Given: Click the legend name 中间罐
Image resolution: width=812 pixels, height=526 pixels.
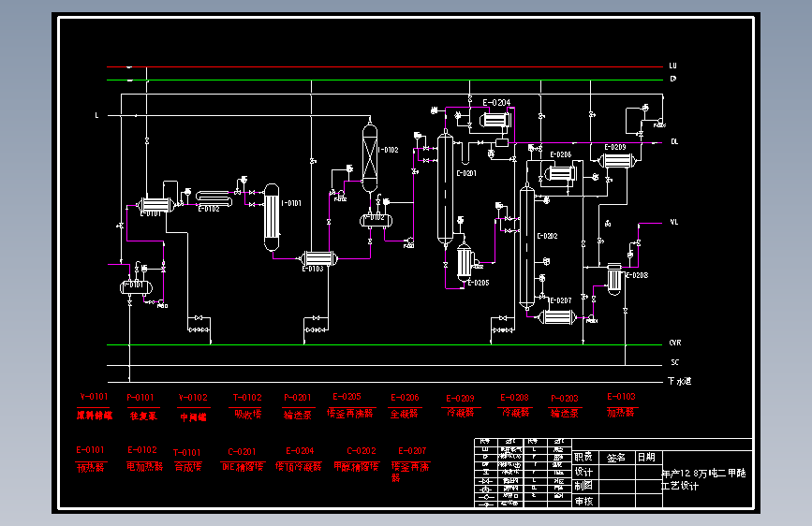Looking at the screenshot, I should [193, 416].
